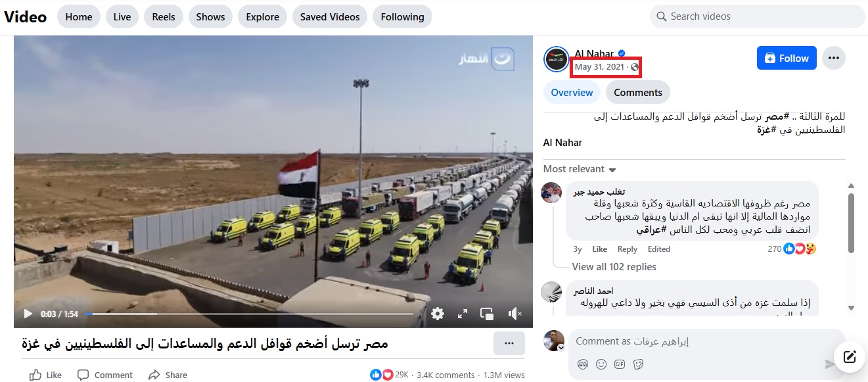Expand View all 102 replies
Viewport: 868px width, 382px height.
(614, 266)
